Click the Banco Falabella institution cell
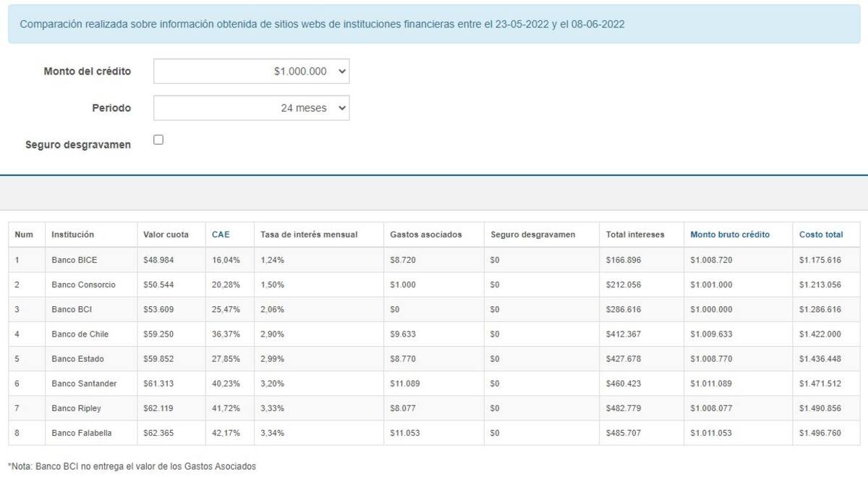The width and height of the screenshot is (868, 477). pos(90,433)
